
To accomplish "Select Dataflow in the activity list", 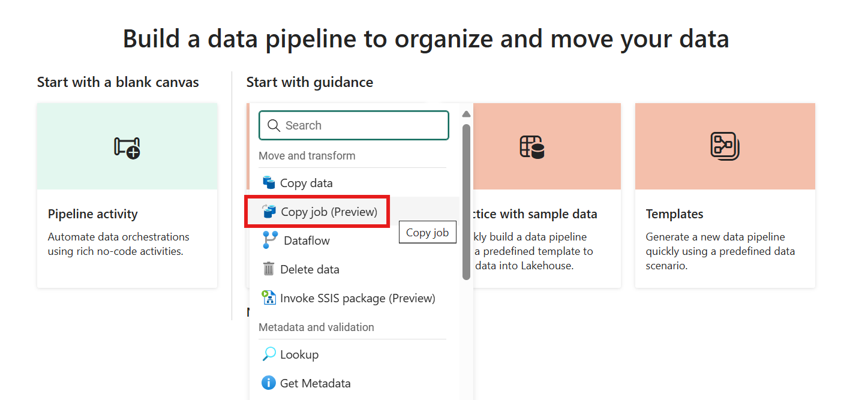I will (307, 240).
